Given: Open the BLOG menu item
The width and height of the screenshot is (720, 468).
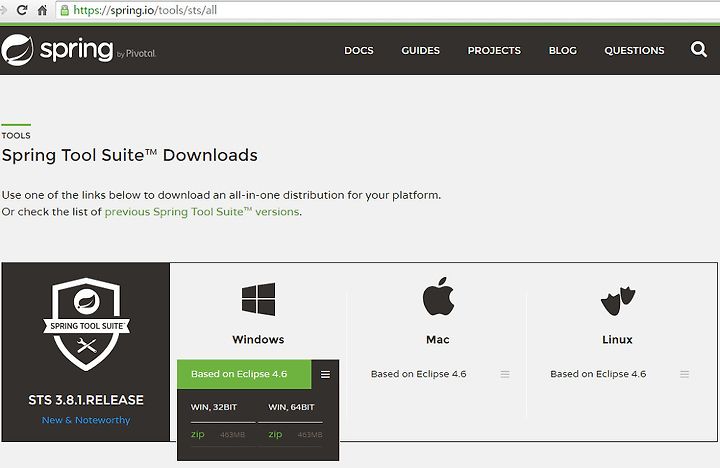Looking at the screenshot, I should [562, 51].
